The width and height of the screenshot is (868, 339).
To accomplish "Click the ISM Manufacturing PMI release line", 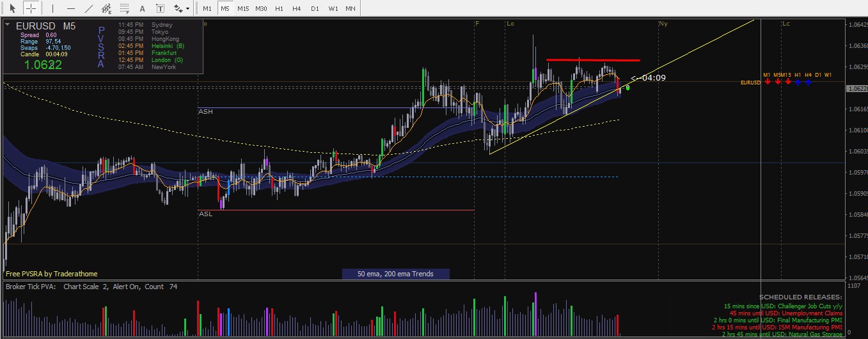I will click(778, 327).
